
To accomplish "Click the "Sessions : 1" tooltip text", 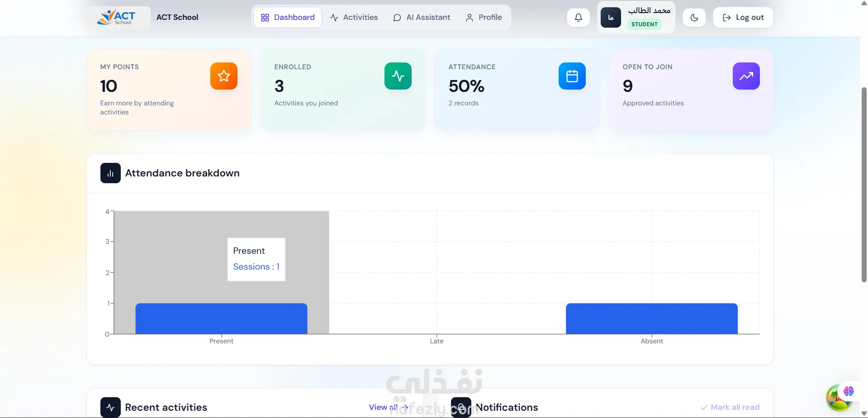I will (256, 267).
